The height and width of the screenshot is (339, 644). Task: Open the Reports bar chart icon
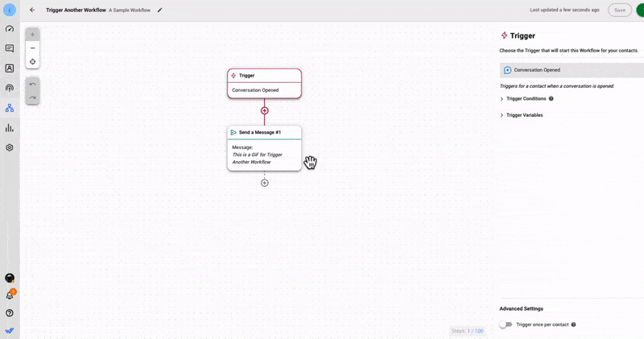pyautogui.click(x=10, y=128)
